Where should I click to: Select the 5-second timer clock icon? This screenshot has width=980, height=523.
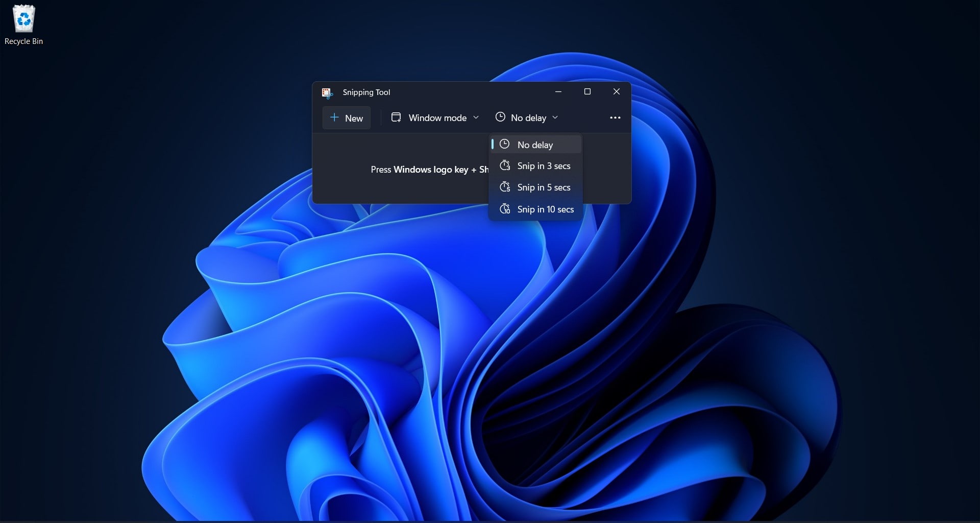point(505,187)
